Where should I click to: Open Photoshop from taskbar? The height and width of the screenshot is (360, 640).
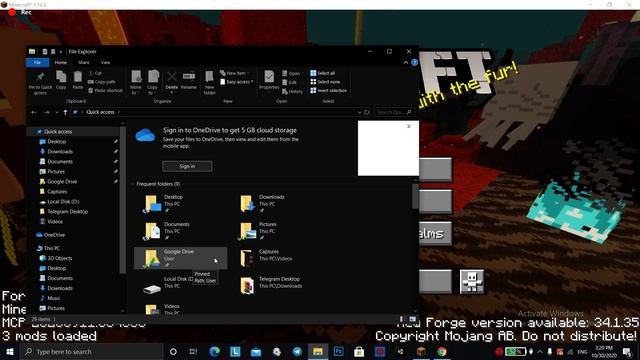click(338, 351)
